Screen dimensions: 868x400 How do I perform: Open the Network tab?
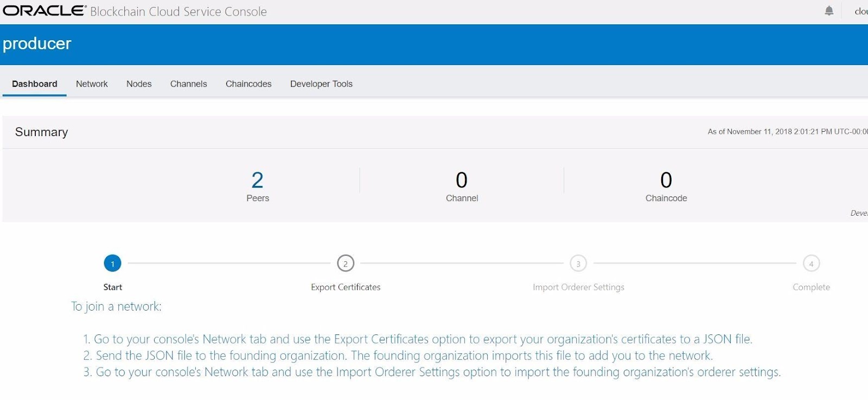click(x=92, y=84)
